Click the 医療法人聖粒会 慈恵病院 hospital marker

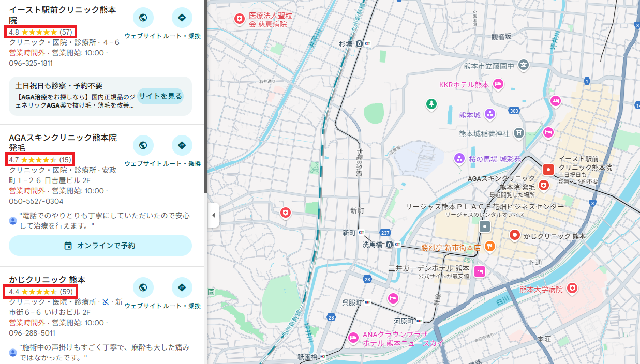240,19
